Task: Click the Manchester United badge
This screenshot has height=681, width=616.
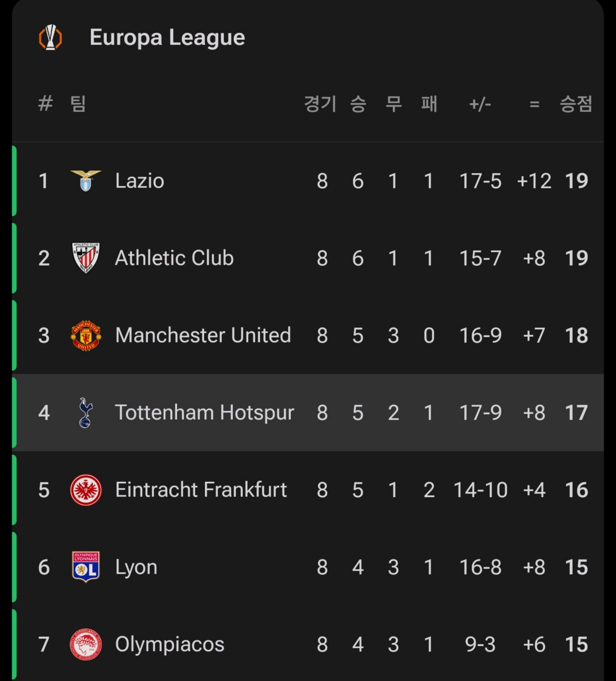Action: 86,335
